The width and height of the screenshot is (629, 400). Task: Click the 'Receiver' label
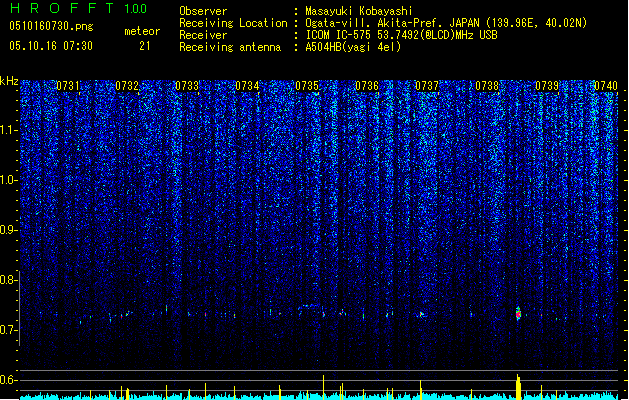coord(203,35)
